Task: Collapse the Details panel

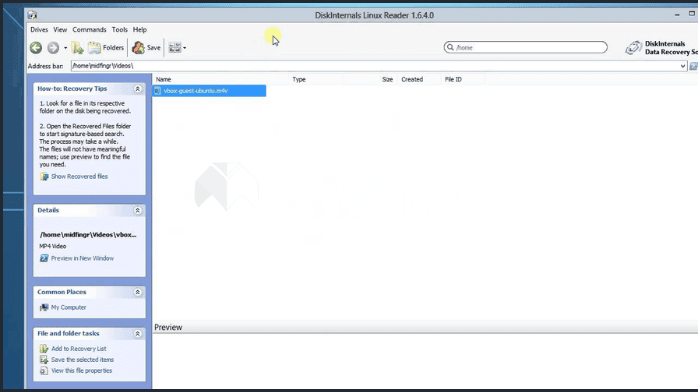Action: [138, 210]
